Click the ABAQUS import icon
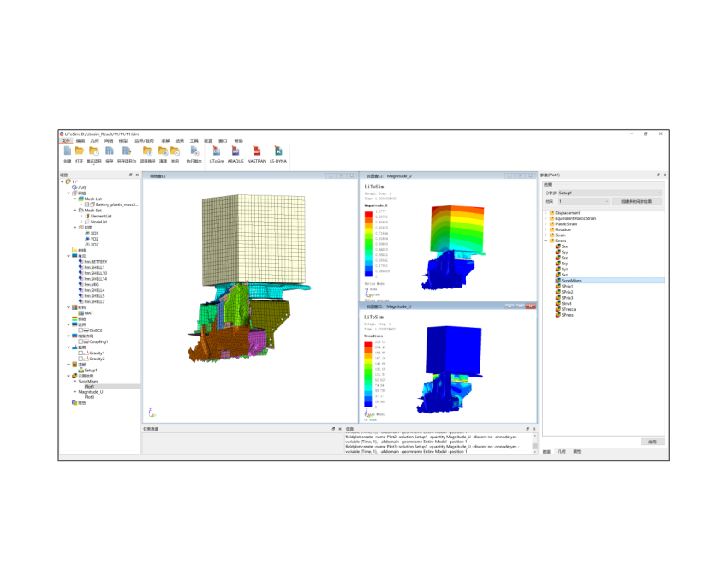The width and height of the screenshot is (728, 582). coord(236,151)
